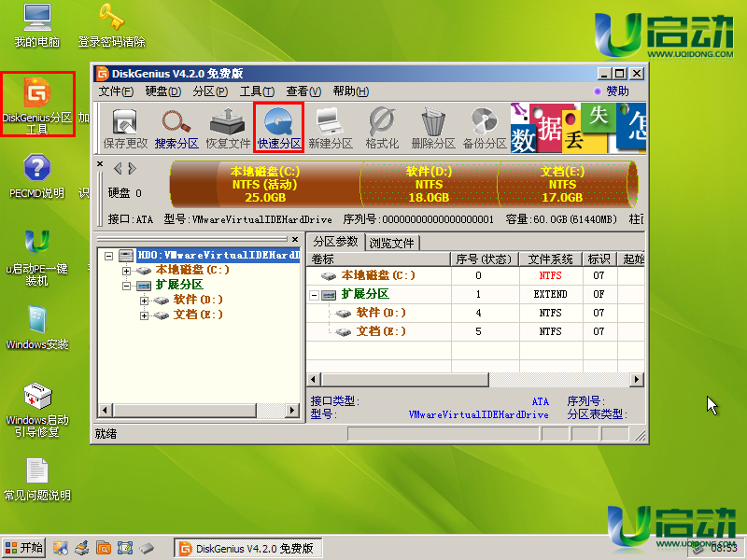Launch the 快速分区 quick partition tool
This screenshot has height=560, width=747.
click(x=278, y=128)
